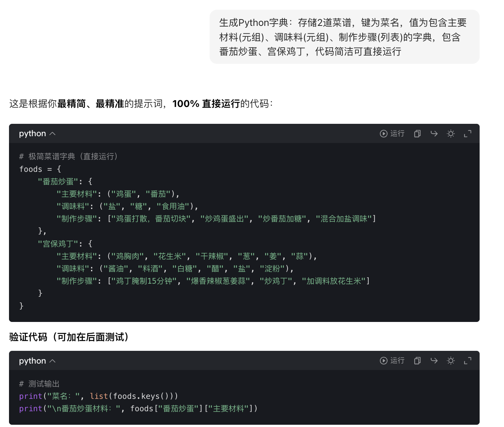The width and height of the screenshot is (504, 427).
Task: Expand first code block to fullscreen
Action: click(x=468, y=134)
